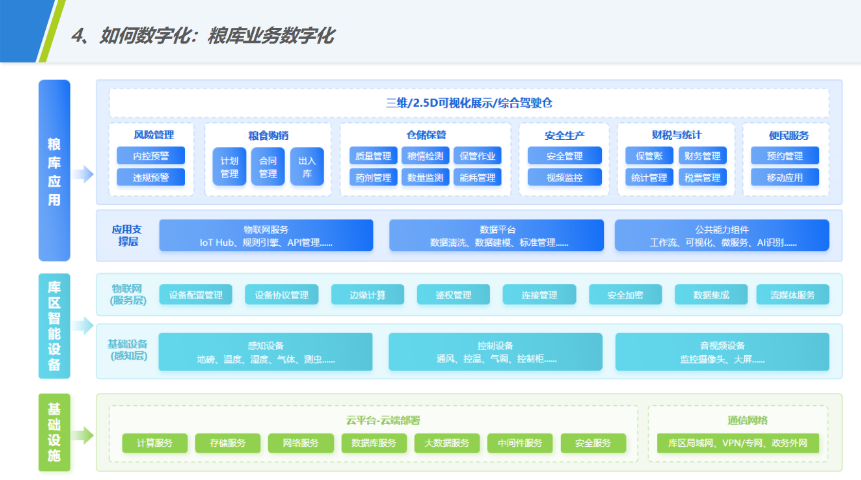
Task: Click the 内控预警 box
Action: [x=151, y=156]
